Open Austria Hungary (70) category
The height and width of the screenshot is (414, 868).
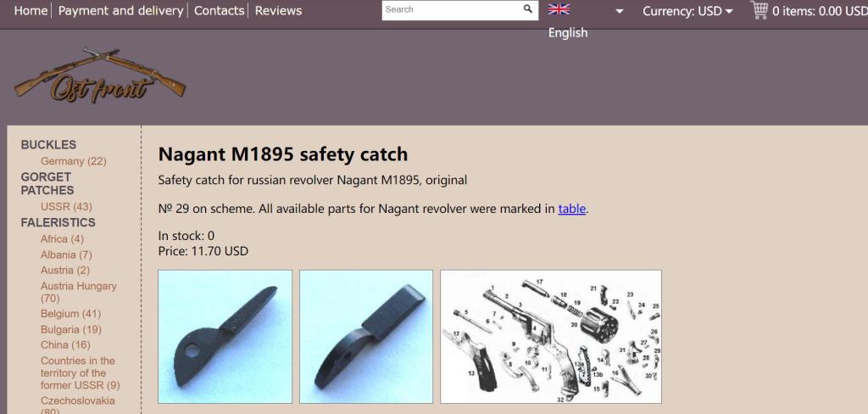click(79, 292)
